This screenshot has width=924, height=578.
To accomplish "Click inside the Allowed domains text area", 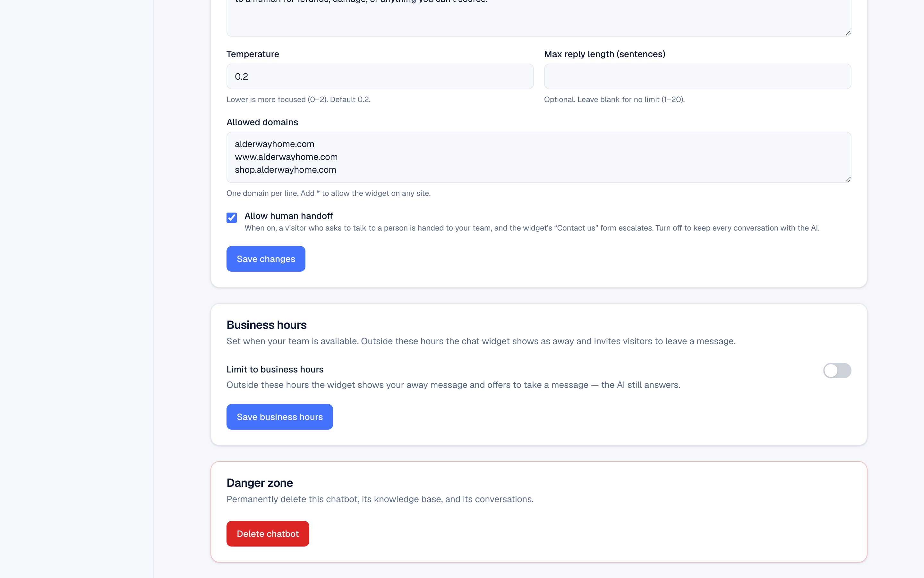I will pyautogui.click(x=539, y=157).
